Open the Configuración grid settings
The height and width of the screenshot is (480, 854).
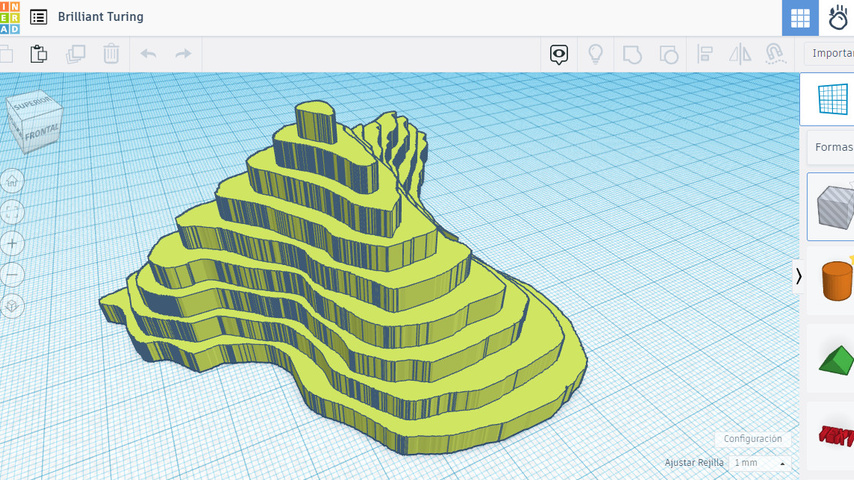coord(752,439)
